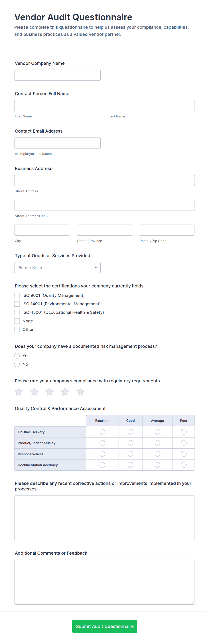This screenshot has width=207, height=644.
Task: Click the Vendor Company Name field
Action: 57,75
